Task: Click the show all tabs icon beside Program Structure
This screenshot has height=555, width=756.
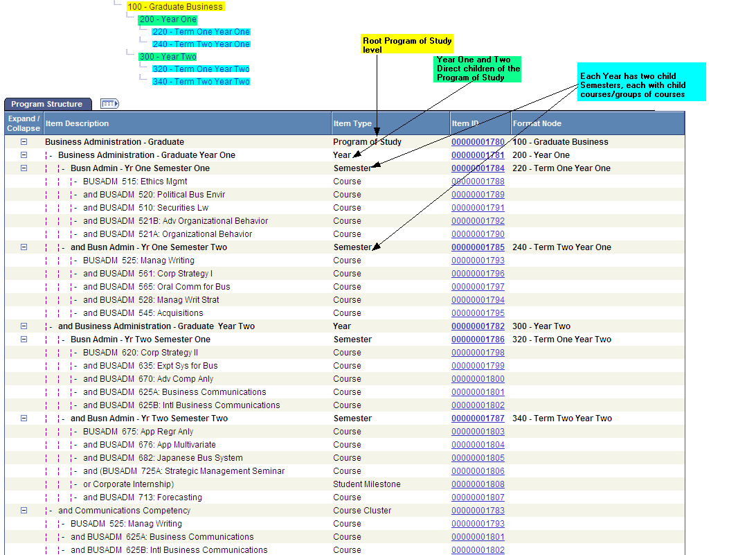Action: point(108,103)
